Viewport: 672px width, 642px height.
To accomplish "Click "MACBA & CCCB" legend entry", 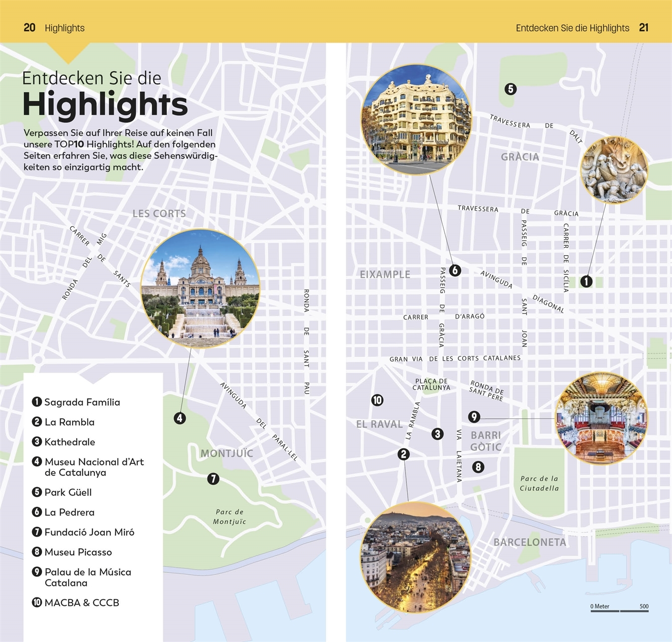I will 81,603.
